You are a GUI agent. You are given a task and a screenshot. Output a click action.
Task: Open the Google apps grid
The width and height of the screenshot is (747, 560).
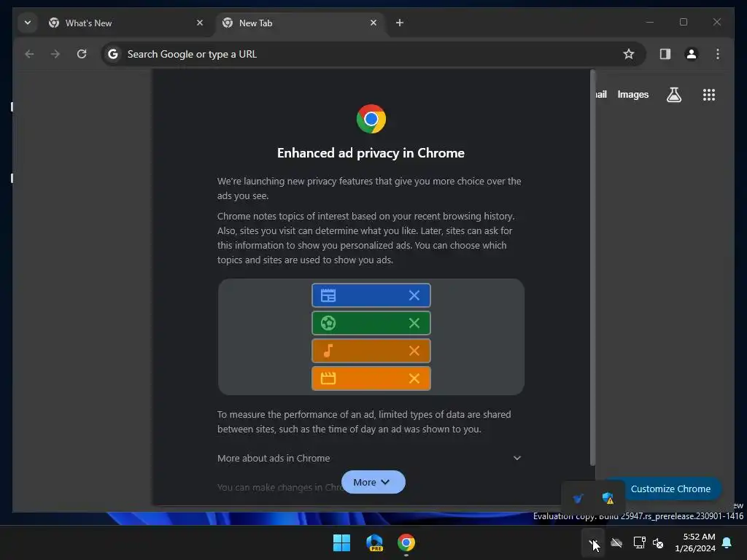pos(709,95)
